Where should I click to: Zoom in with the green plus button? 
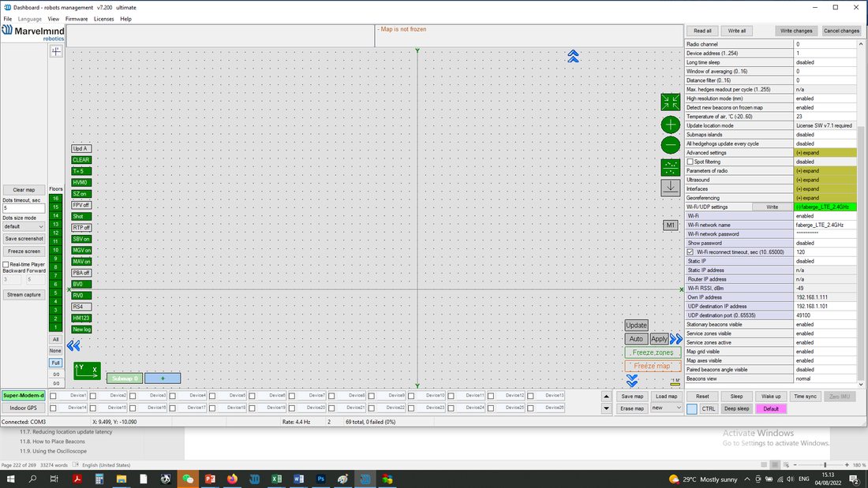click(671, 125)
